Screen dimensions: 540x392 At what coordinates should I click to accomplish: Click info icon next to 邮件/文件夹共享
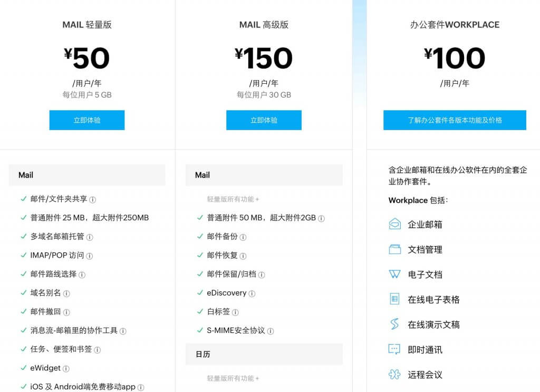pos(93,200)
